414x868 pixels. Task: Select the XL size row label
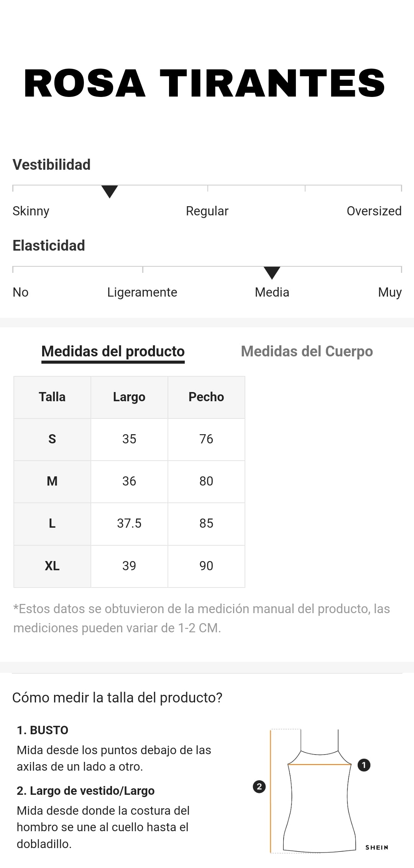point(52,566)
